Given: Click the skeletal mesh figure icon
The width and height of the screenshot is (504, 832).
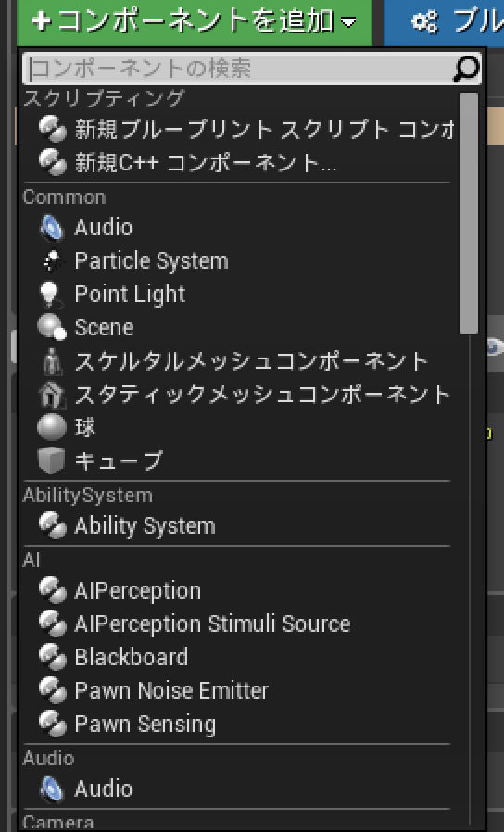Looking at the screenshot, I should 52,361.
